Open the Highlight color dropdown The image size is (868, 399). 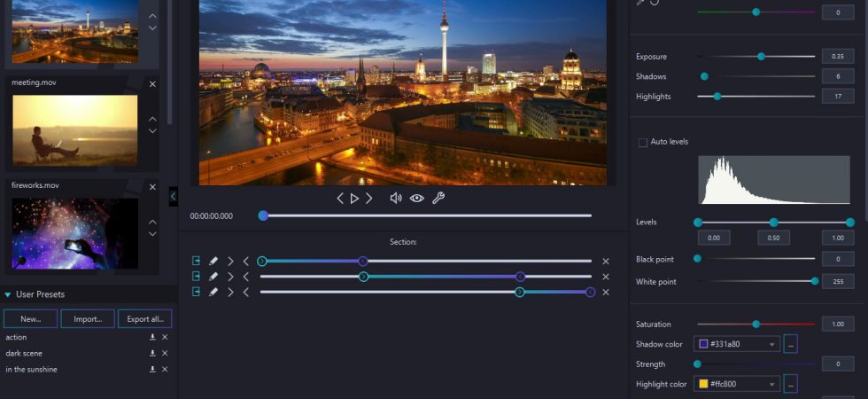point(737,384)
